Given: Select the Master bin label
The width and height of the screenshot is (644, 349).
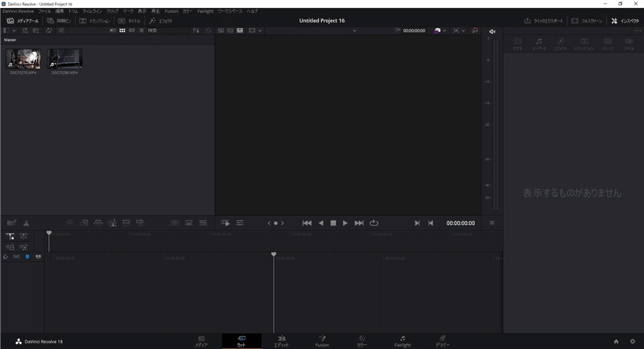Looking at the screenshot, I should pyautogui.click(x=10, y=39).
